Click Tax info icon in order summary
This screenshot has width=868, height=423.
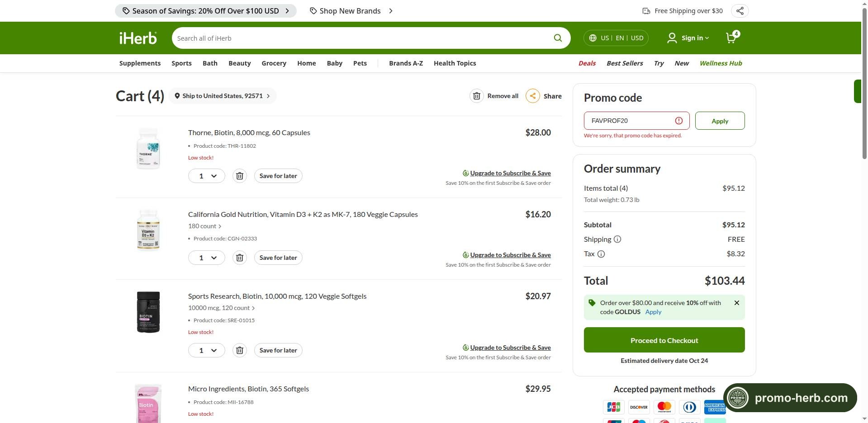click(x=601, y=254)
